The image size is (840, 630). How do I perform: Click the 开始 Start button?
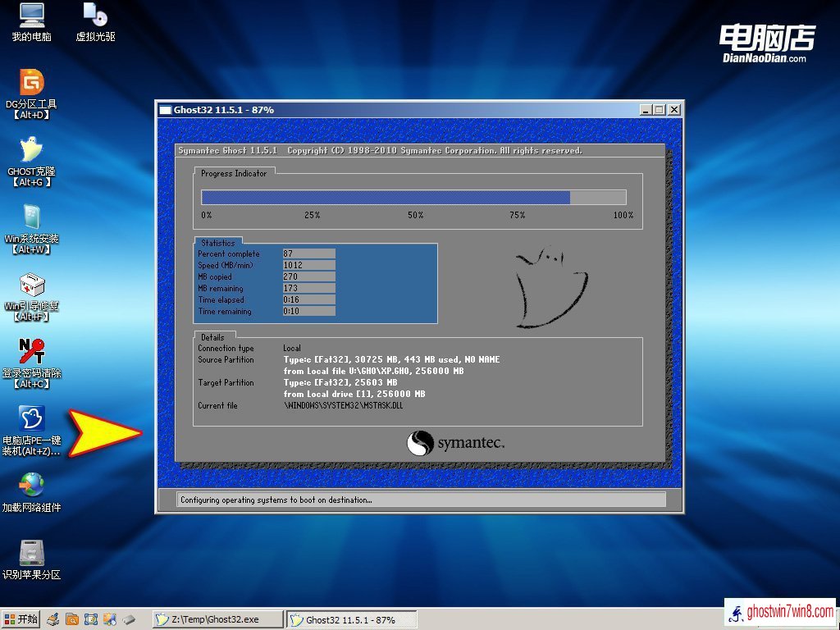21,619
